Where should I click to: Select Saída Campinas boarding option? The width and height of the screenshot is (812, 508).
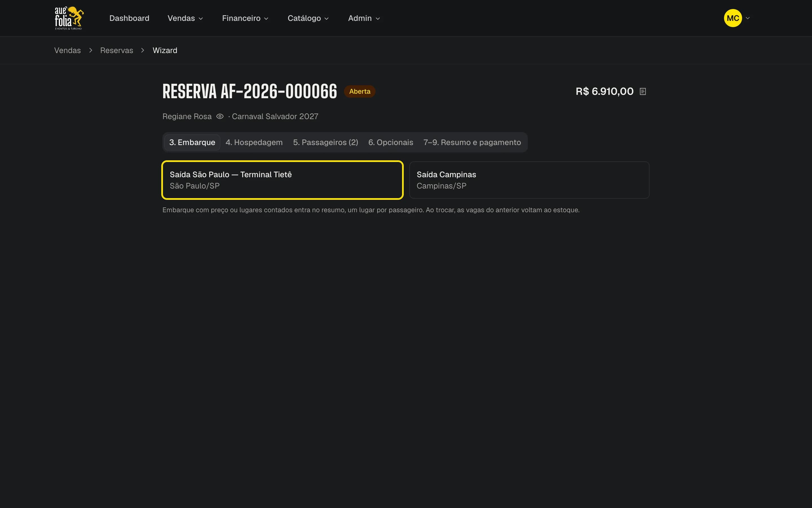(x=529, y=180)
